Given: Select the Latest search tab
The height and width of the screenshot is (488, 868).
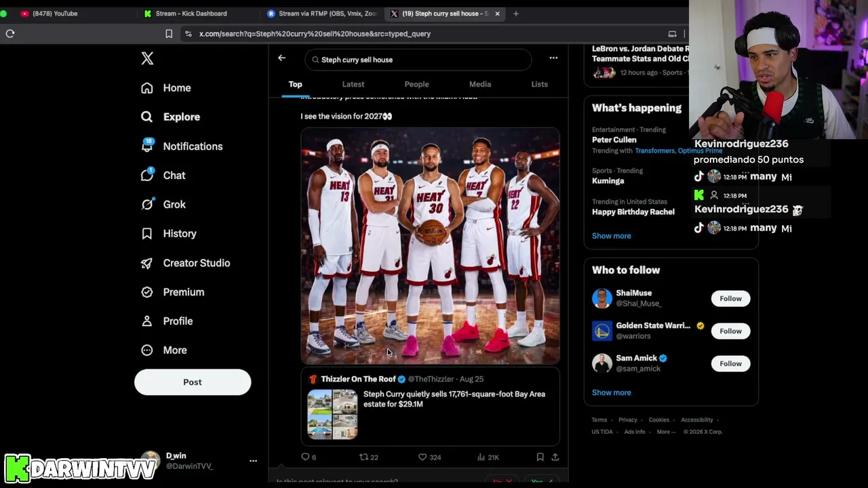Looking at the screenshot, I should (353, 84).
